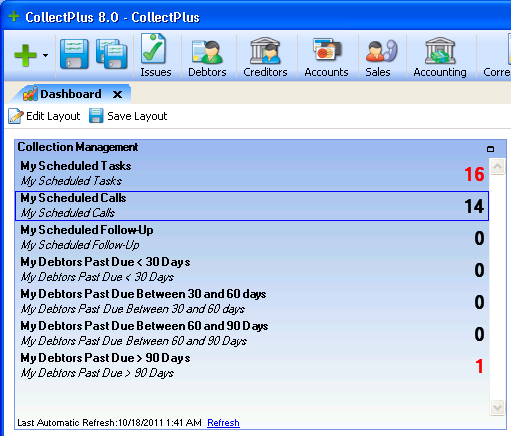Select Past Due Between 60 and 90 Days

252,333
